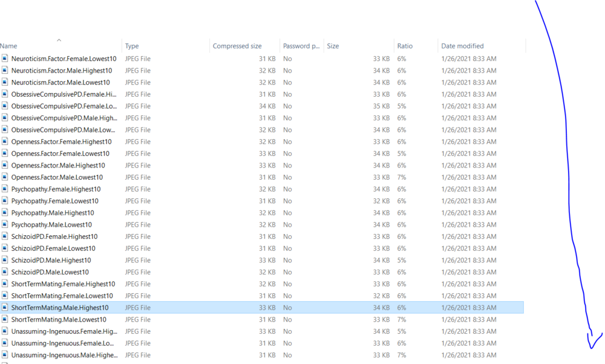Screen dimensions: 605x364
Task: Click the Neuroticism.Factor.Female.Lowest10 file icon
Action: click(x=5, y=59)
